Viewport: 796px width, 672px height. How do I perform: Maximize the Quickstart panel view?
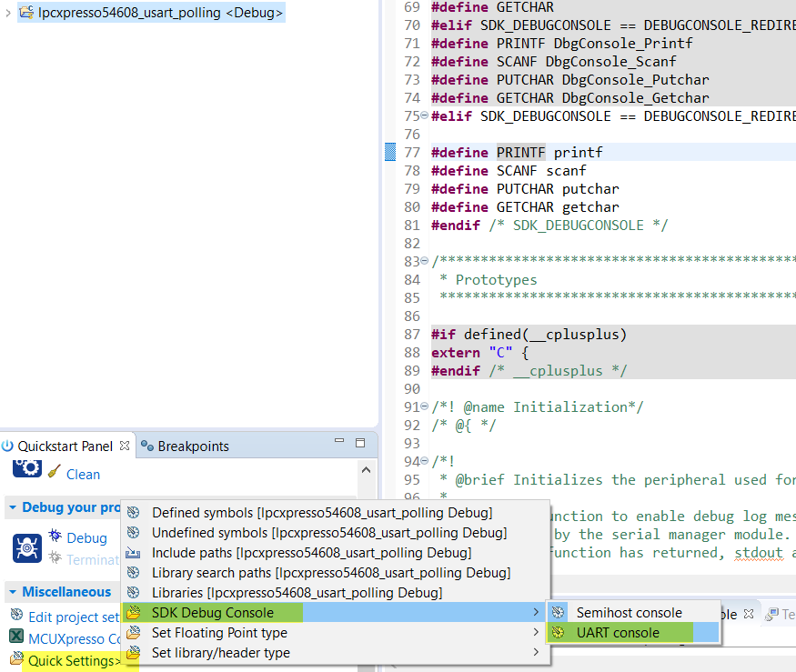point(360,443)
